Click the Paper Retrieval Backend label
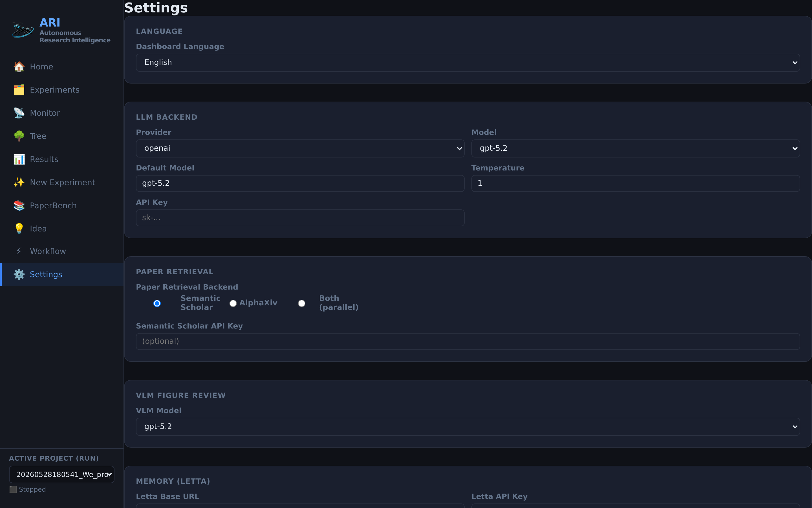This screenshot has height=508, width=812. pos(187,287)
